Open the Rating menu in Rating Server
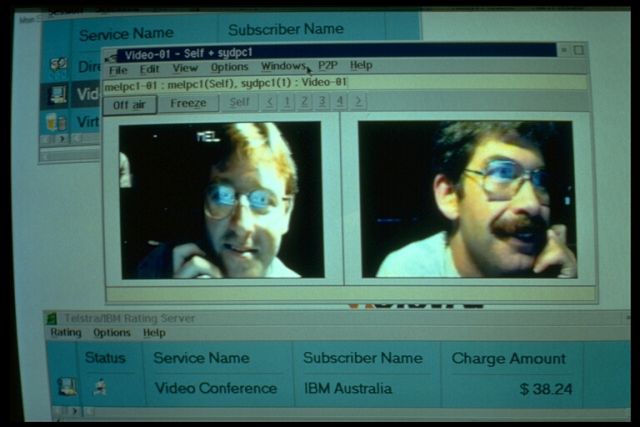640x427 pixels. click(x=66, y=333)
